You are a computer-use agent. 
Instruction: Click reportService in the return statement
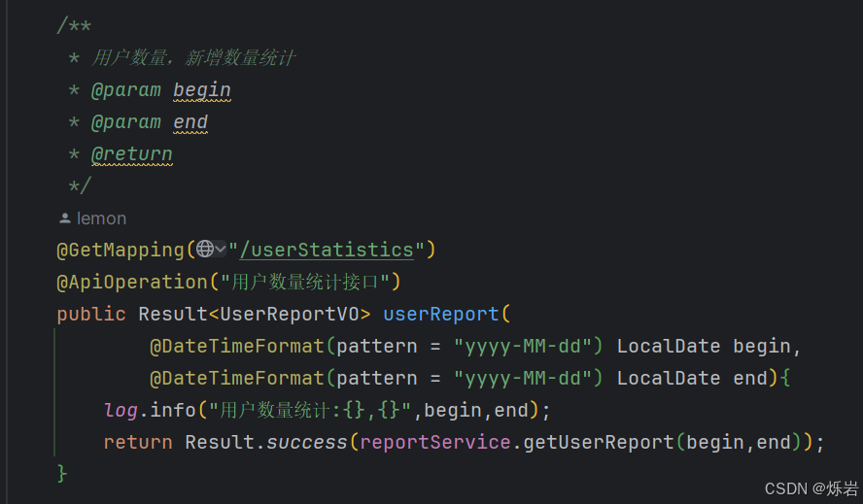[434, 442]
